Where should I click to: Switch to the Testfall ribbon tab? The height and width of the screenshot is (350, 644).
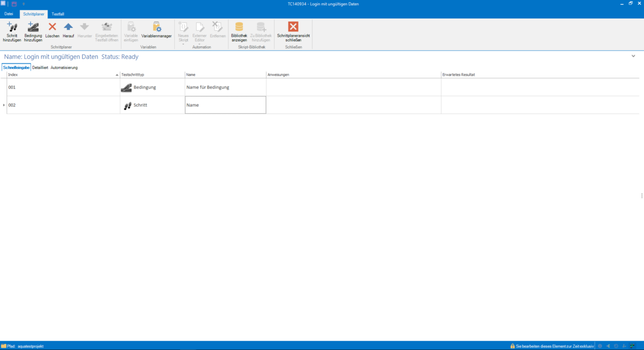pyautogui.click(x=58, y=14)
